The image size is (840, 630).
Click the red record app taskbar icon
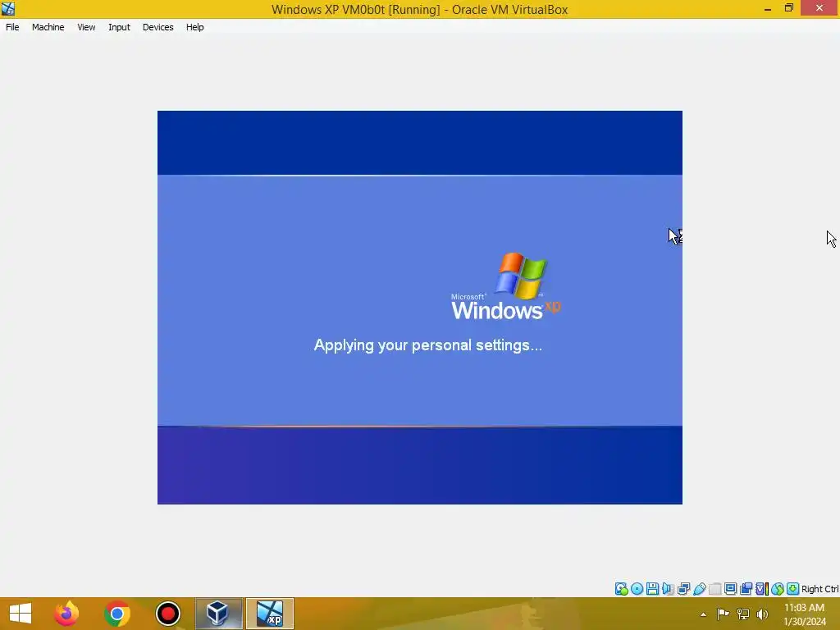[x=167, y=614]
